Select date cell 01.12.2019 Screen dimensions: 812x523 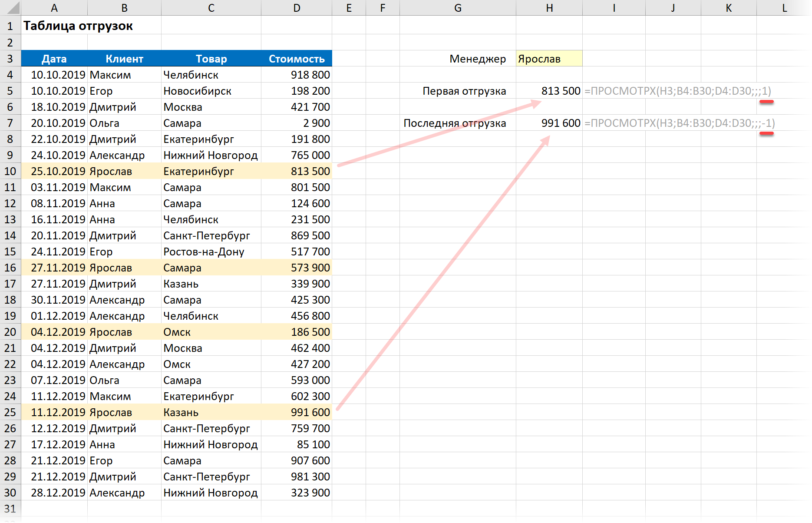coord(54,316)
